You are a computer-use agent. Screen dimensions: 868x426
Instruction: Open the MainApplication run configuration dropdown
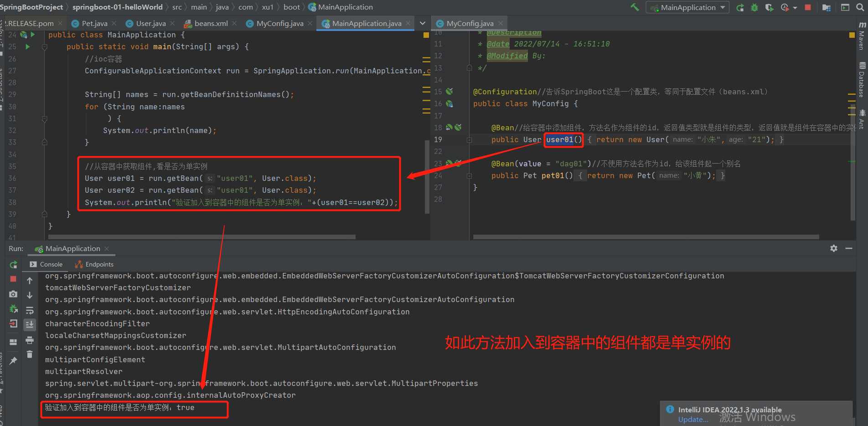(x=687, y=7)
